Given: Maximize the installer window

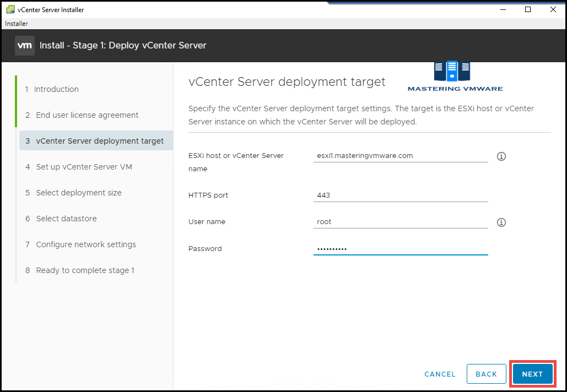Looking at the screenshot, I should (x=528, y=10).
